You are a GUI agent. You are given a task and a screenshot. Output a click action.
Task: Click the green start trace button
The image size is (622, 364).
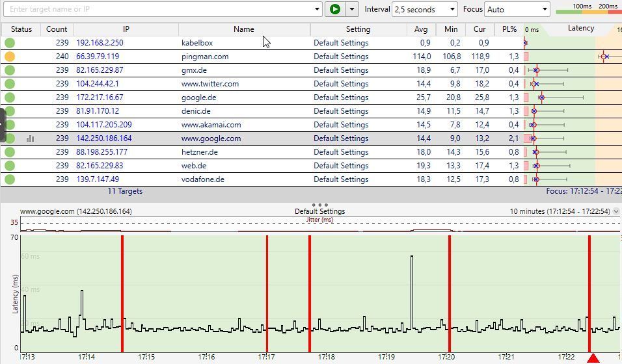click(335, 9)
